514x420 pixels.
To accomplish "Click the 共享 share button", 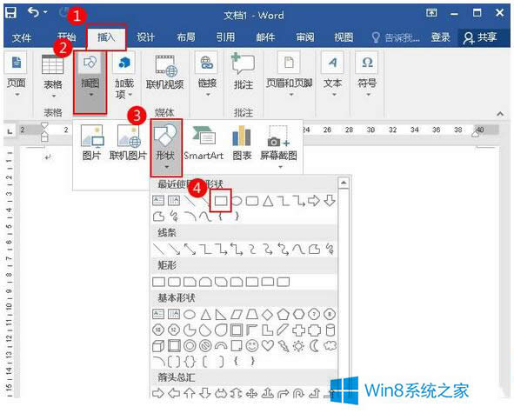I will tap(481, 37).
